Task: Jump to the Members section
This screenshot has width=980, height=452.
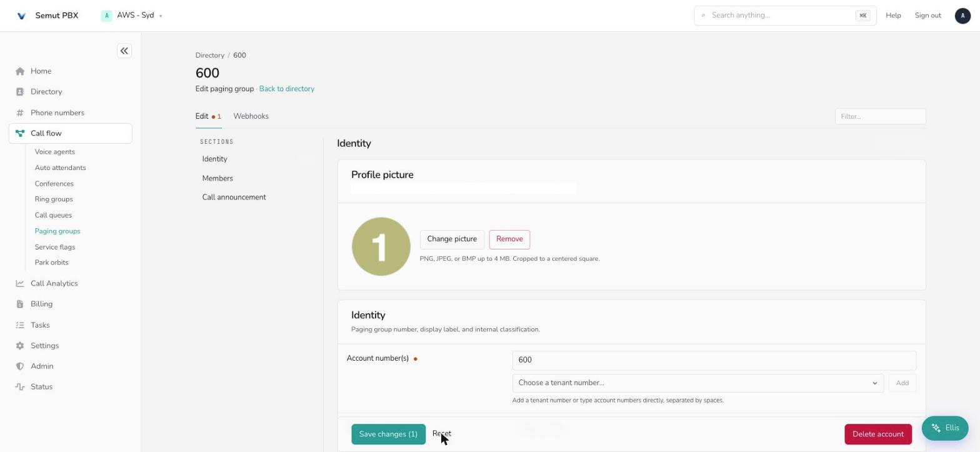Action: (x=217, y=178)
